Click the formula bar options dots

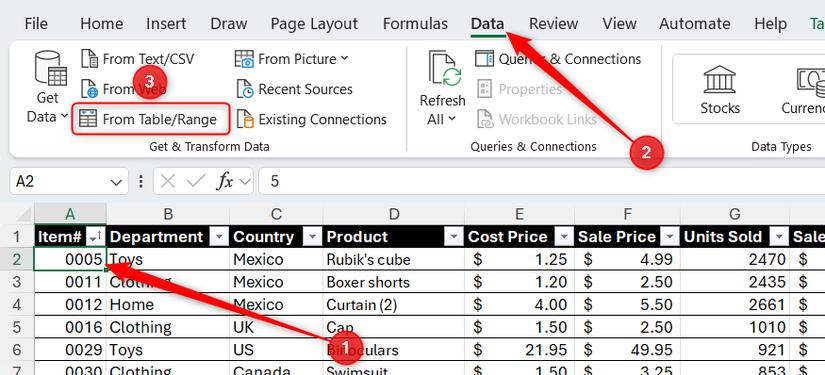140,181
